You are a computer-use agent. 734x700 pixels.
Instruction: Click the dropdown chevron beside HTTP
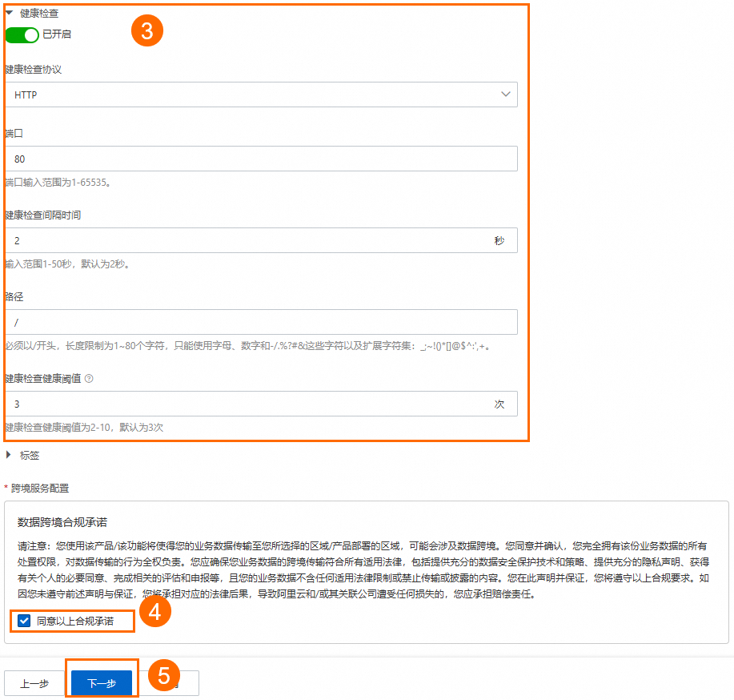pyautogui.click(x=505, y=94)
